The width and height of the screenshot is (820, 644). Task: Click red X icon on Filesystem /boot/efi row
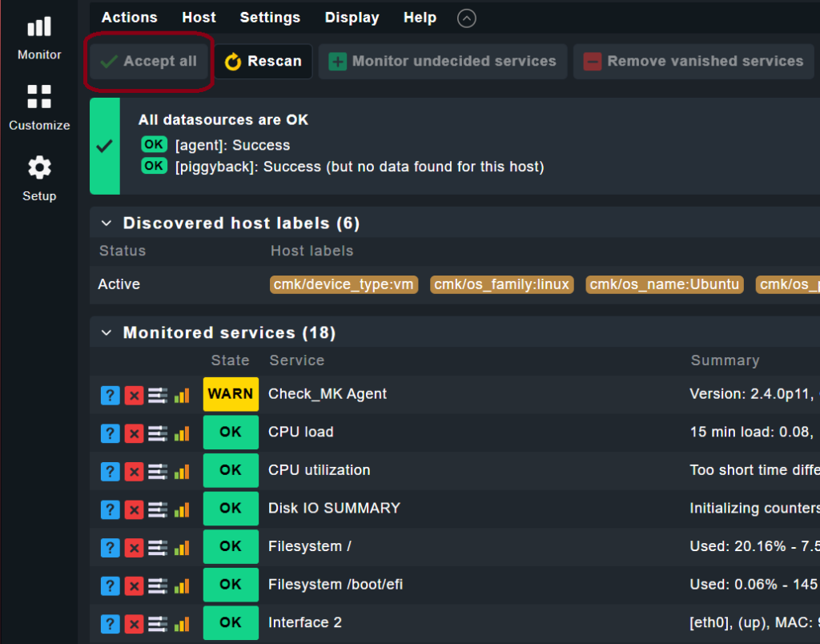[x=134, y=586]
